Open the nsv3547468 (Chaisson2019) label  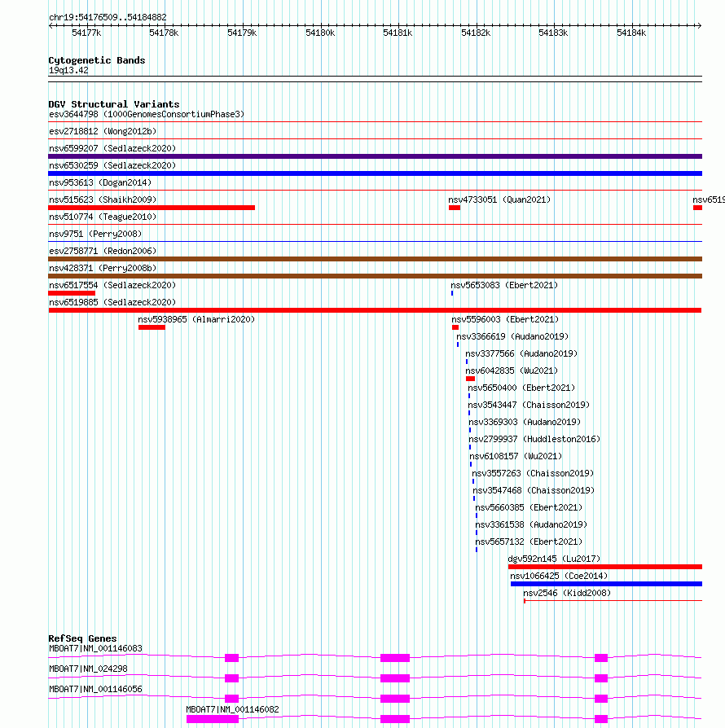(x=534, y=491)
